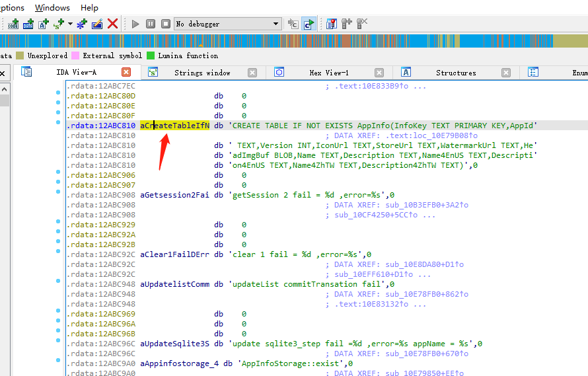Image resolution: width=588 pixels, height=376 pixels.
Task: Click the Lumina function green swatch
Action: 151,56
